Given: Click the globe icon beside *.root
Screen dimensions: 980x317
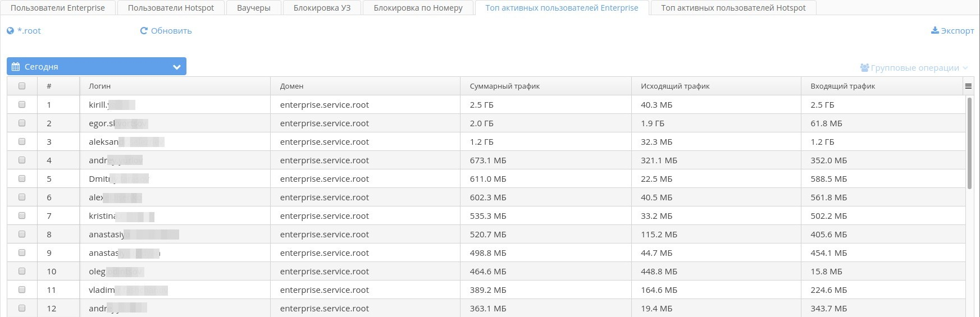Looking at the screenshot, I should click(x=10, y=31).
